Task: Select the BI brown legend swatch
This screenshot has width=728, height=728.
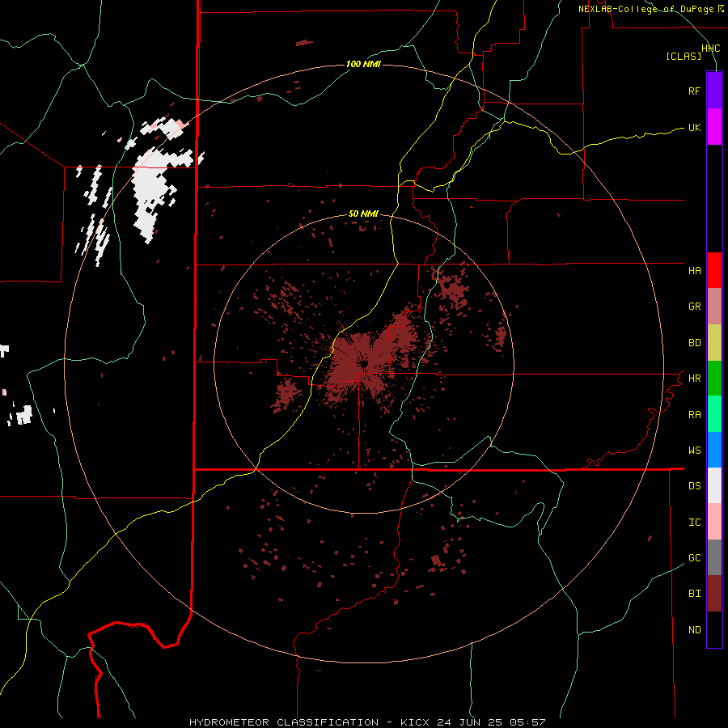Action: (x=714, y=594)
